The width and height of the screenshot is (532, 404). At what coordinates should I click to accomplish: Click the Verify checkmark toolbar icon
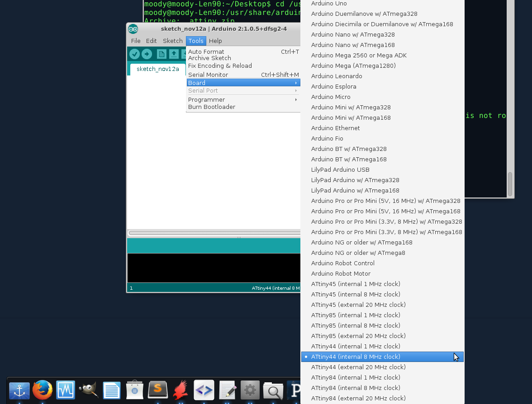coord(134,54)
